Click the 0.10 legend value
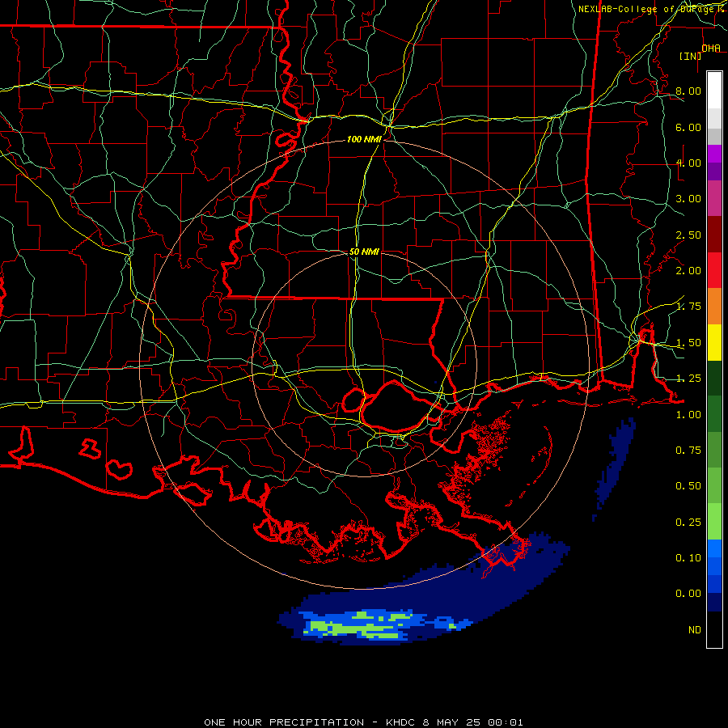 (688, 558)
